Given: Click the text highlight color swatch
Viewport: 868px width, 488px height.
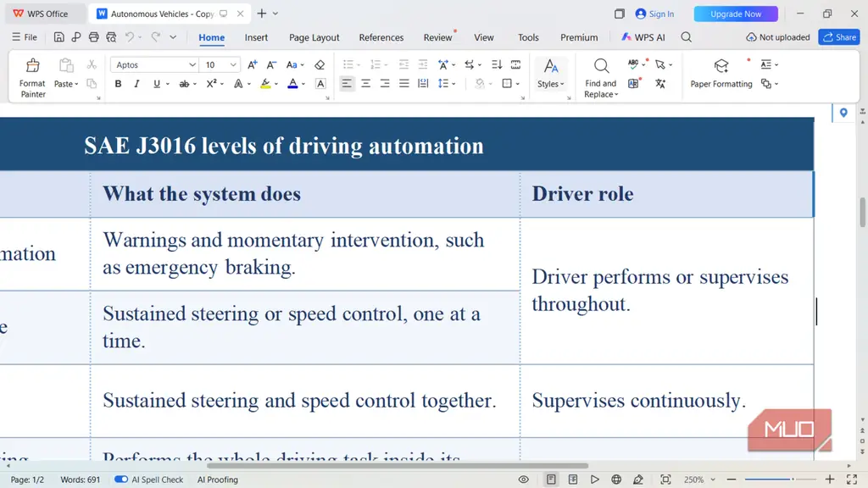Looking at the screenshot, I should tap(265, 84).
